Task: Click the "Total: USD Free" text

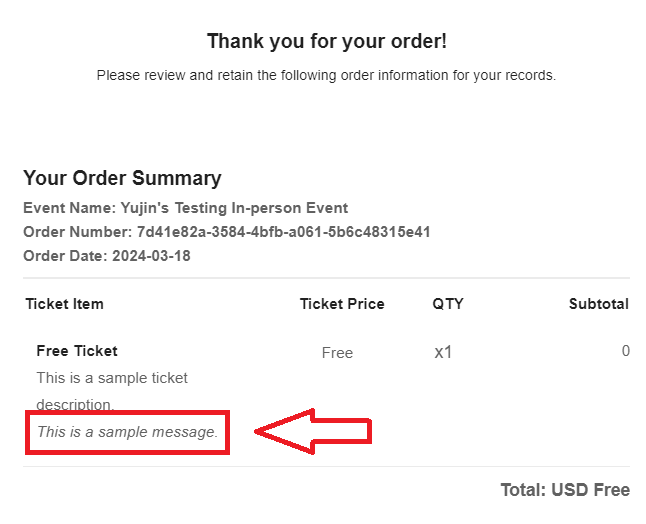Action: (565, 490)
